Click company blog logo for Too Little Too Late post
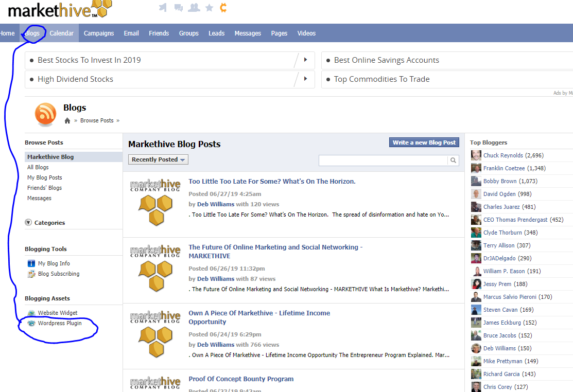Image resolution: width=573 pixels, height=392 pixels. 155,203
